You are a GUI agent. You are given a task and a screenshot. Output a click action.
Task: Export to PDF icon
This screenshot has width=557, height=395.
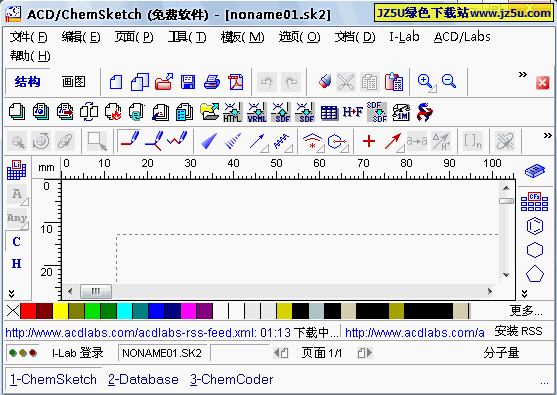tap(236, 82)
